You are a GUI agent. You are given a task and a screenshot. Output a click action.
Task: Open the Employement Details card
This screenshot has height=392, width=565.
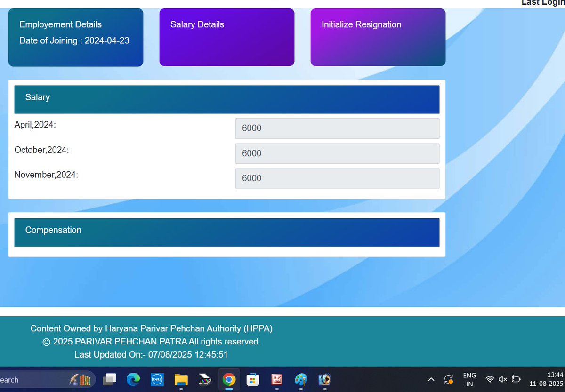[76, 37]
